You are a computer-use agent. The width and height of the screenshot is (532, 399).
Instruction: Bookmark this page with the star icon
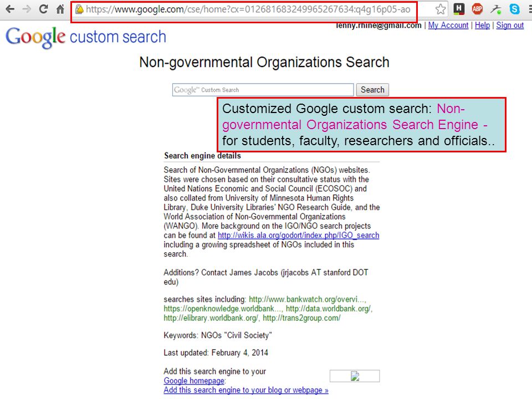pyautogui.click(x=441, y=9)
